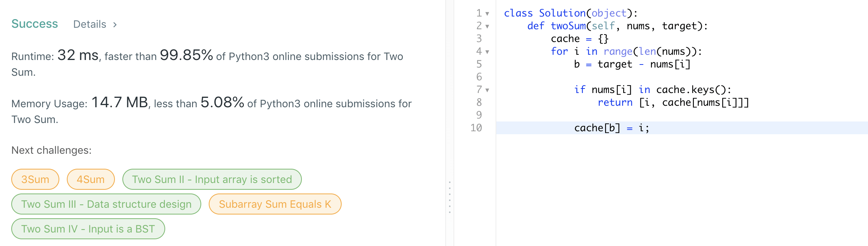Click line number 10 in the gutter
This screenshot has height=246, width=868.
[476, 128]
